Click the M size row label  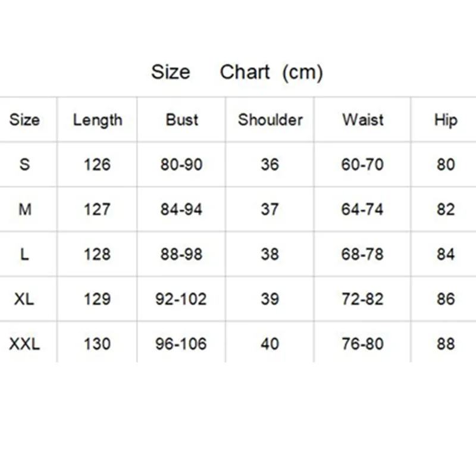coord(24,209)
